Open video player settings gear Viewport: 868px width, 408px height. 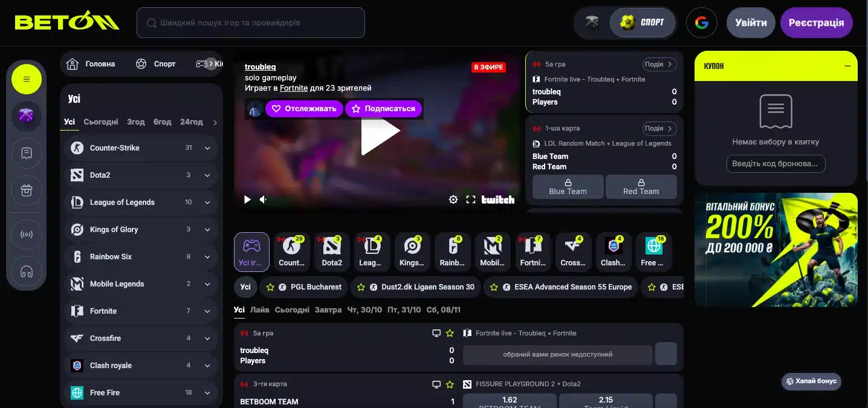[x=453, y=199]
